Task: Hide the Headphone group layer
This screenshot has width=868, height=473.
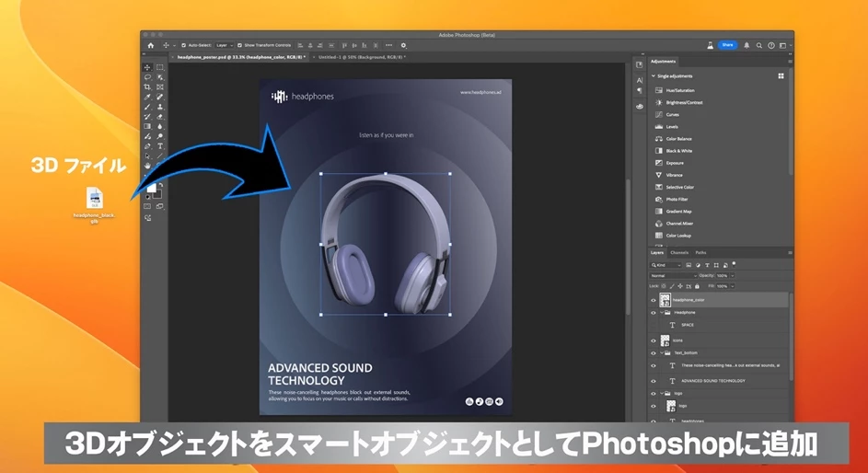Action: [654, 313]
